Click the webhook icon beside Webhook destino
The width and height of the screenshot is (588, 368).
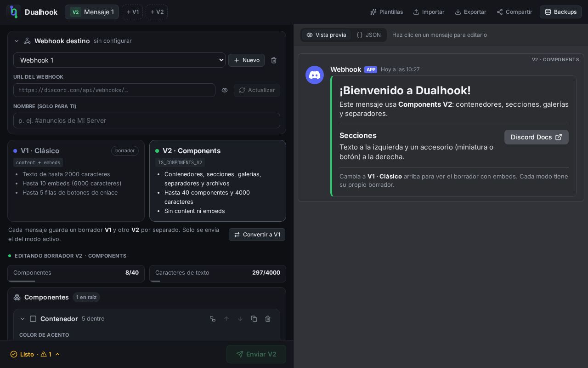tap(27, 41)
